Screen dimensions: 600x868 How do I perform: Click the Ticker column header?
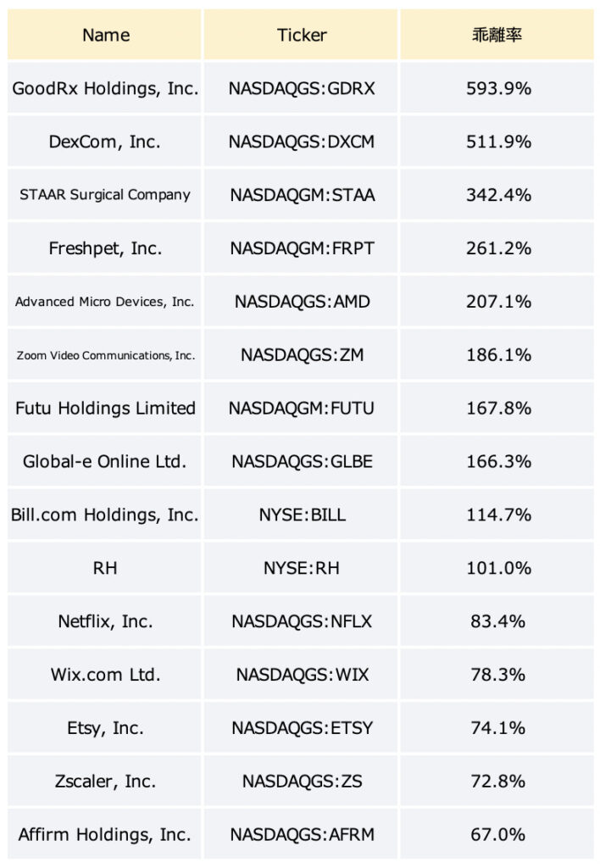point(301,34)
